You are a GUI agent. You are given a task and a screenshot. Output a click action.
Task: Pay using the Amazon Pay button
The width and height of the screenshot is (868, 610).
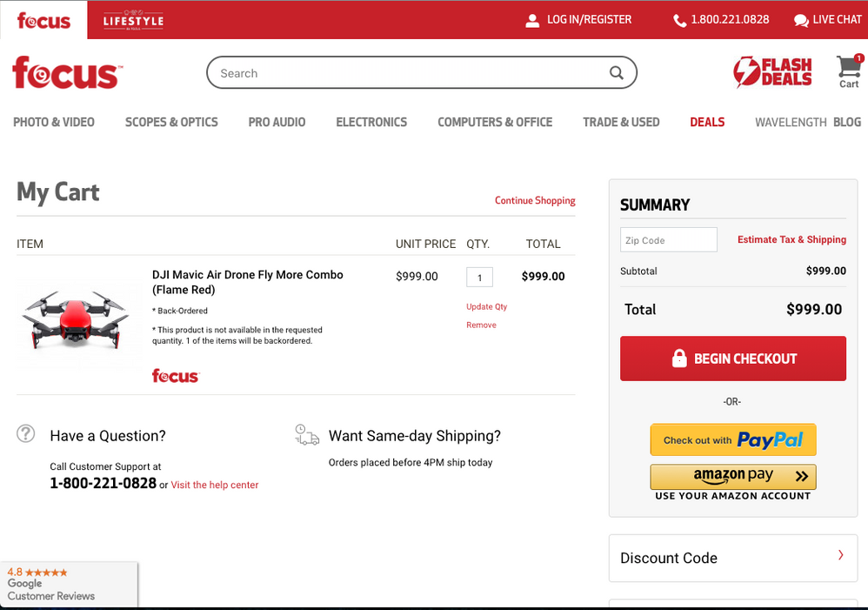tap(732, 477)
